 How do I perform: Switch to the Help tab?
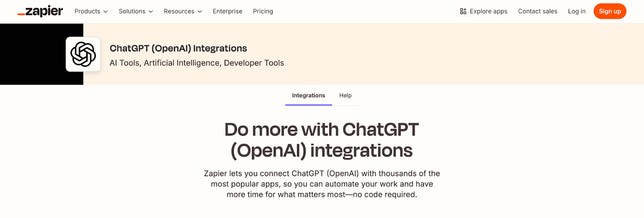[x=345, y=95]
